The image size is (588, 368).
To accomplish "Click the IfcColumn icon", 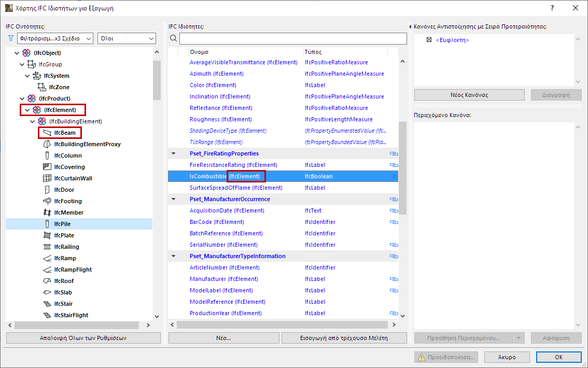I will point(47,155).
